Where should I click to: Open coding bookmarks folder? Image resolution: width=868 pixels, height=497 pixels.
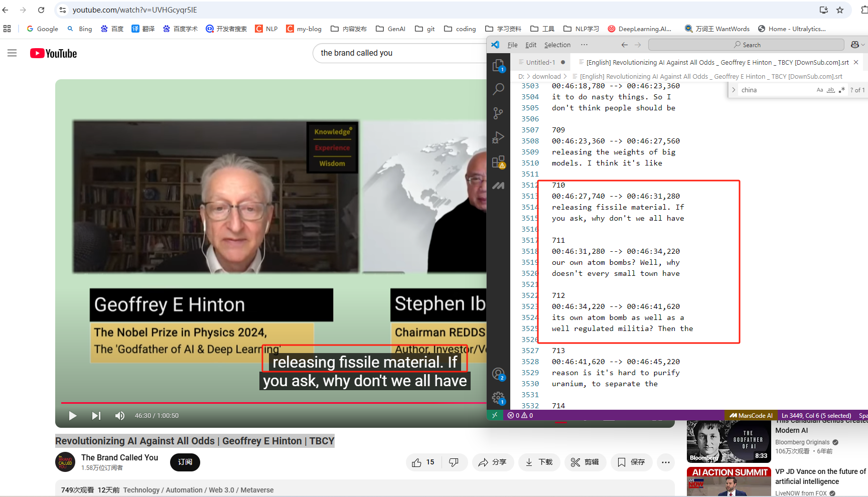click(460, 29)
